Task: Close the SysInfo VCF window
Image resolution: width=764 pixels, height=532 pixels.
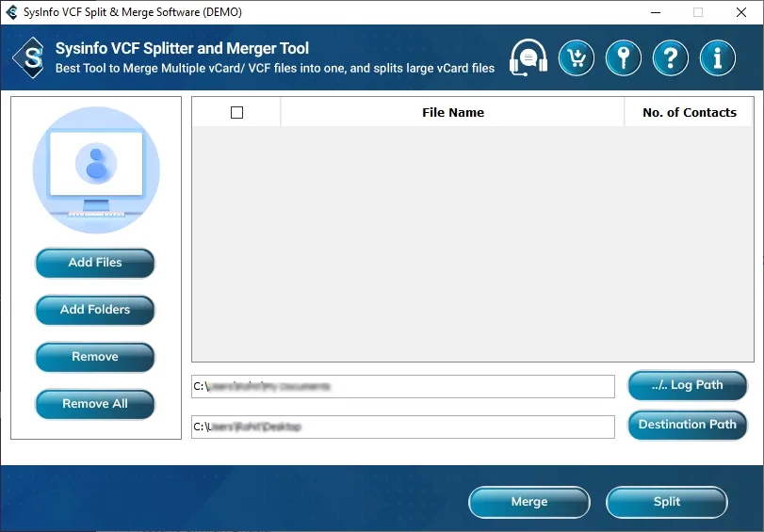Action: [x=741, y=12]
